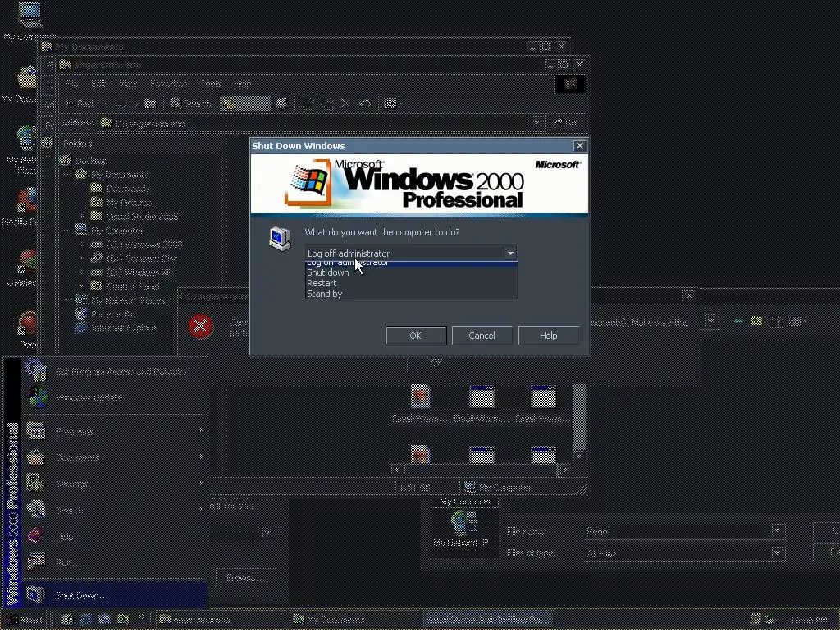The image size is (840, 630).
Task: Click Windows Update in the Start menu
Action: pyautogui.click(x=115, y=398)
